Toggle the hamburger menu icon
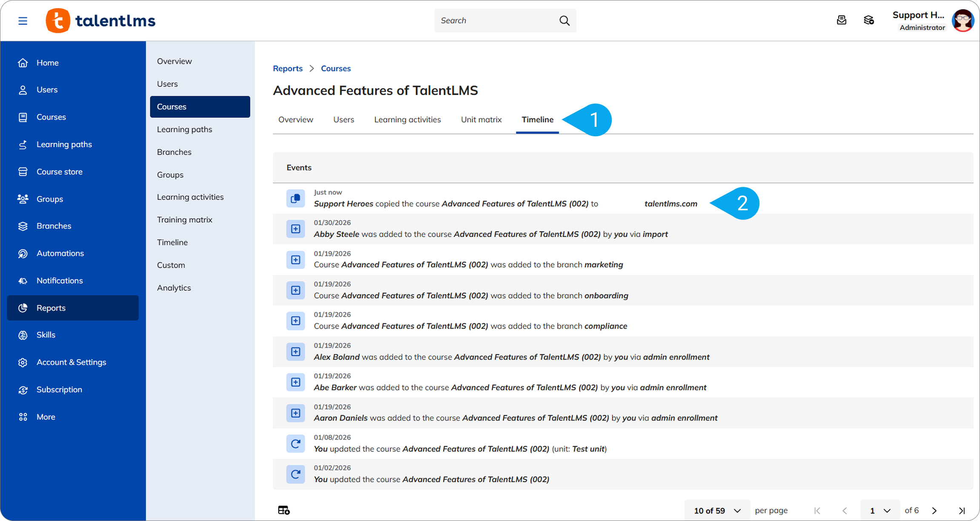 tap(23, 20)
